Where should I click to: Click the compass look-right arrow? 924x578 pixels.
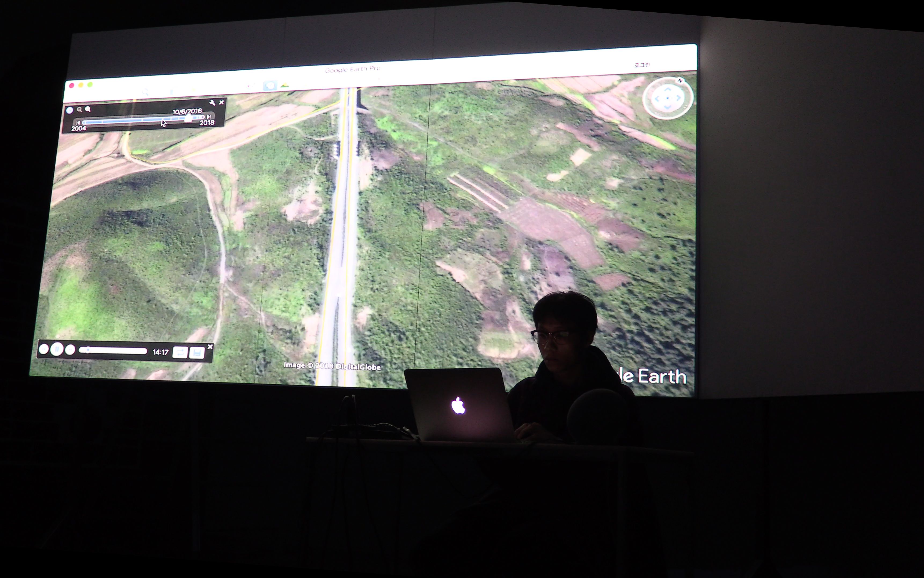(678, 98)
